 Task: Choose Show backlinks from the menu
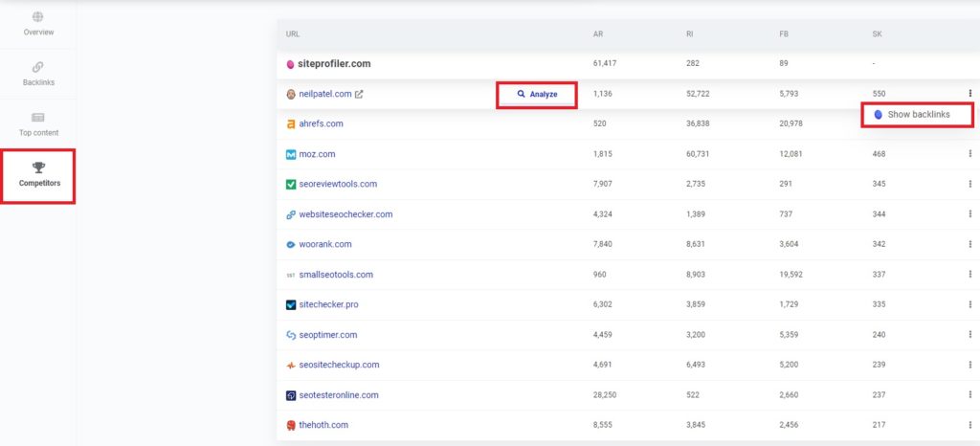tap(918, 114)
